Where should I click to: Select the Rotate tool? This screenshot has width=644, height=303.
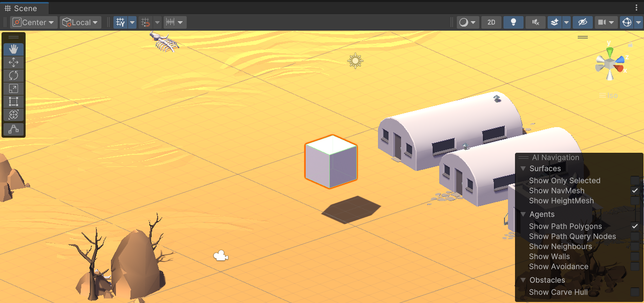14,75
